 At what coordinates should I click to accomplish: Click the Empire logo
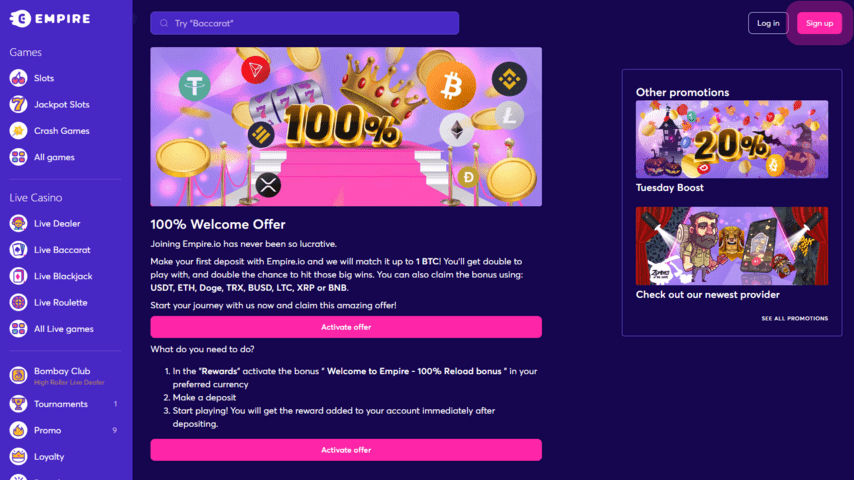click(50, 19)
